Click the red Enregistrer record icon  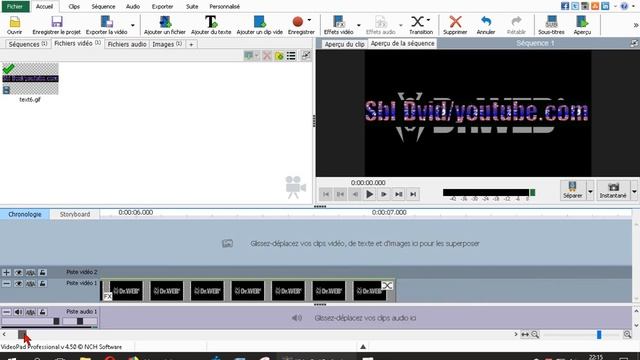(298, 21)
